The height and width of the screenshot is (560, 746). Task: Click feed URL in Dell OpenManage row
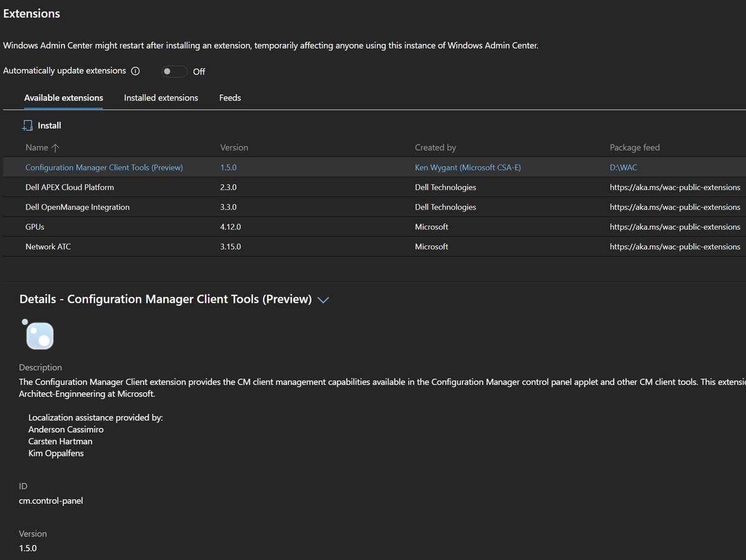coord(675,208)
